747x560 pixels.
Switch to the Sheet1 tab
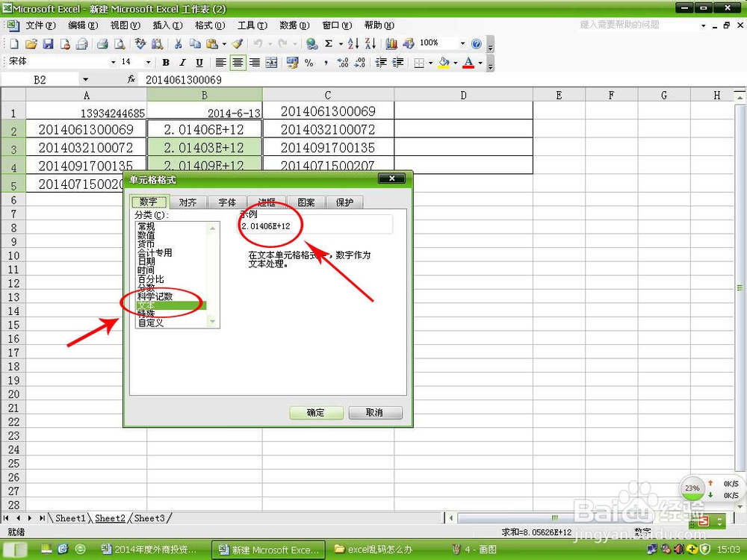(x=70, y=517)
